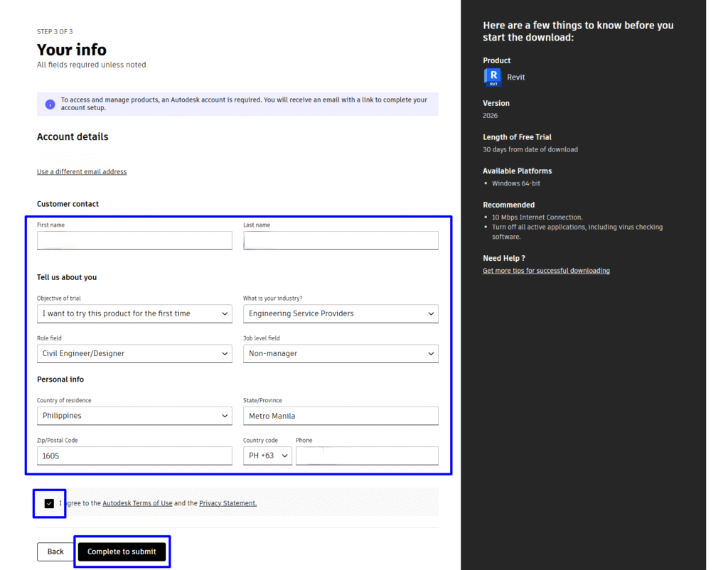
Task: Open the Autodesk Terms of Use link
Action: point(137,503)
